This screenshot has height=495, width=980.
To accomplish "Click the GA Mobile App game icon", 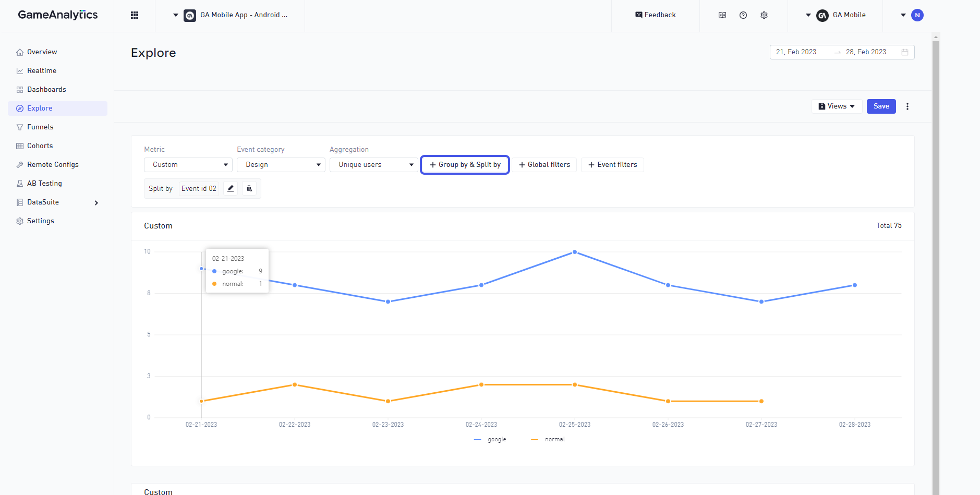I will tap(190, 15).
